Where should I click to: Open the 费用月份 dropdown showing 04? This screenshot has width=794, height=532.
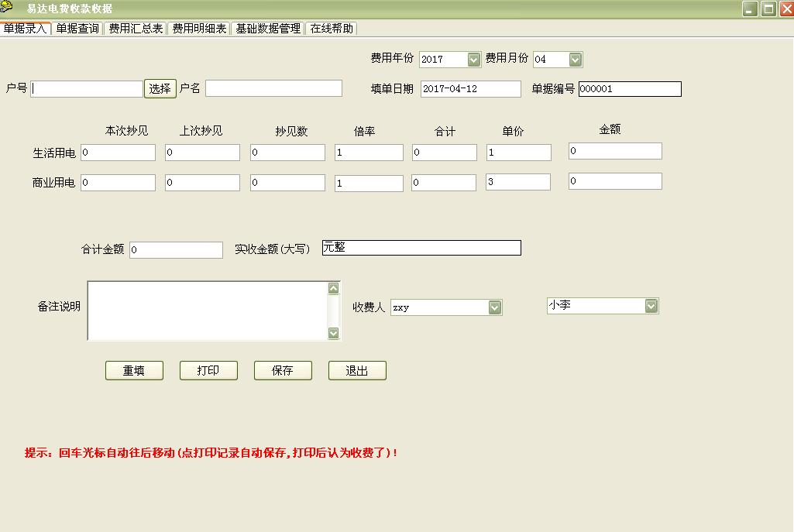point(574,59)
